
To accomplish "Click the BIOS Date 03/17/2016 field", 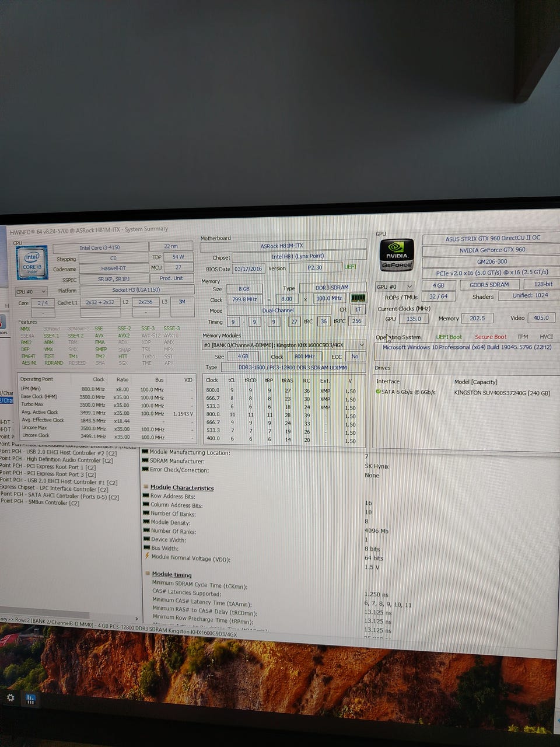I will point(249,268).
